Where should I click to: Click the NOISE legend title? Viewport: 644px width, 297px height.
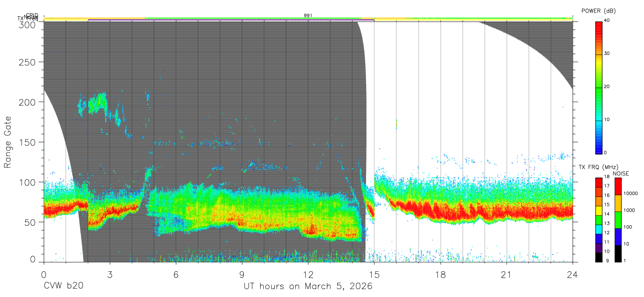(x=620, y=173)
